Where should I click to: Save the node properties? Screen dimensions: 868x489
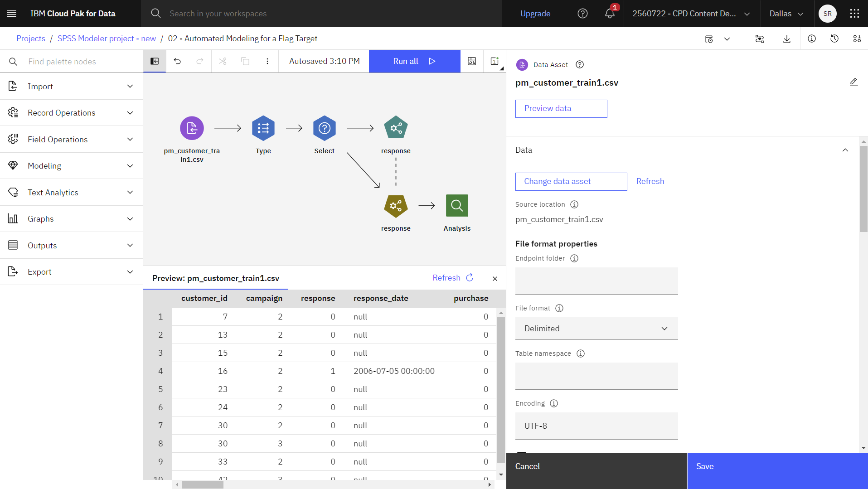777,471
